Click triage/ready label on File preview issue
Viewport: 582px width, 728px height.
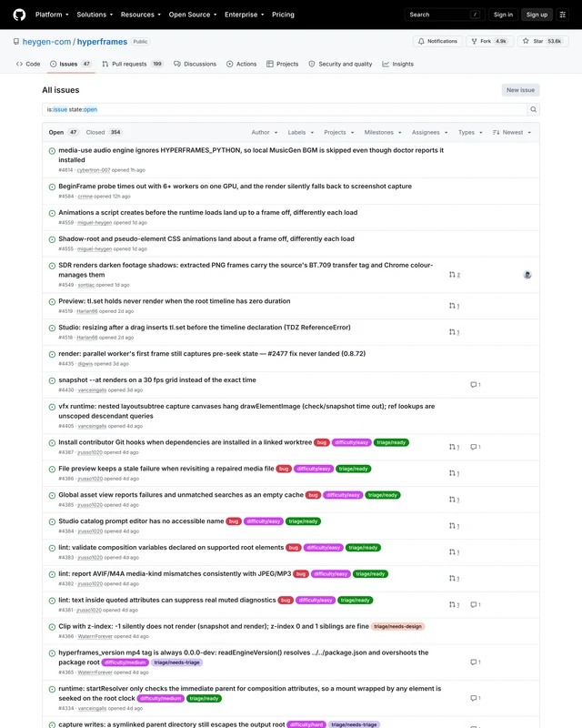tap(353, 469)
